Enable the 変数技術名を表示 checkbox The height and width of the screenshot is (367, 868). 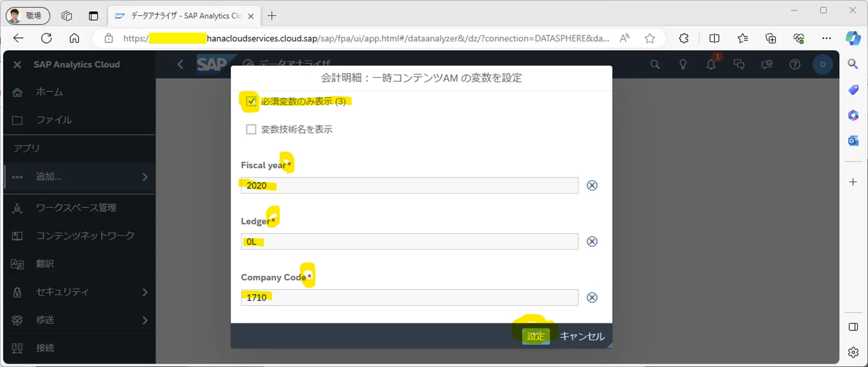point(251,129)
